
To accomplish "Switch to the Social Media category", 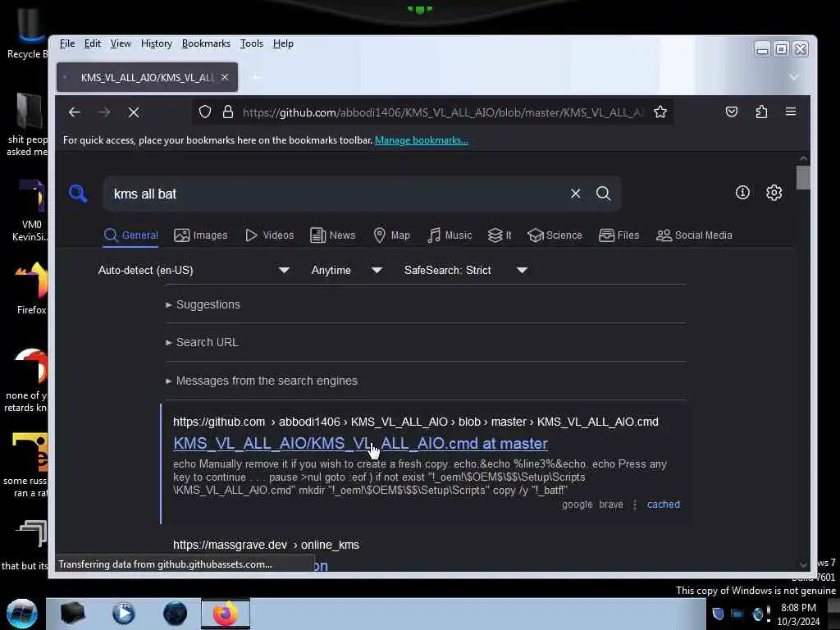I will [x=694, y=235].
